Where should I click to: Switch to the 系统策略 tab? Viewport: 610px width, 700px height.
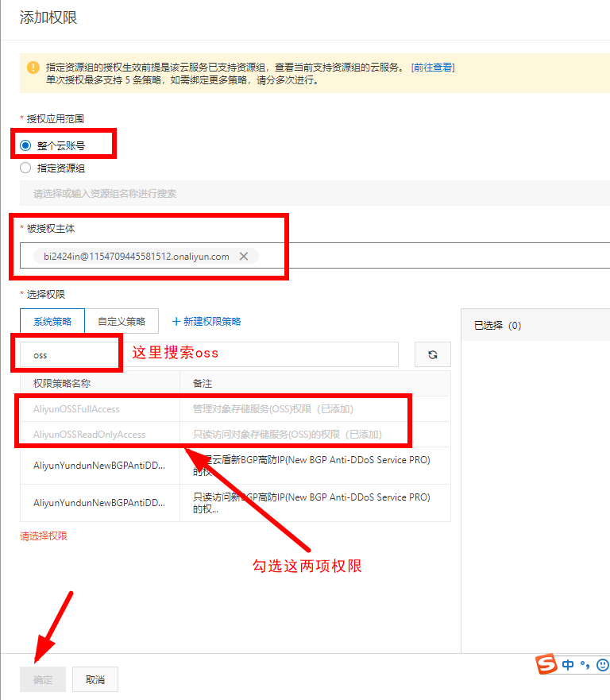click(x=52, y=322)
